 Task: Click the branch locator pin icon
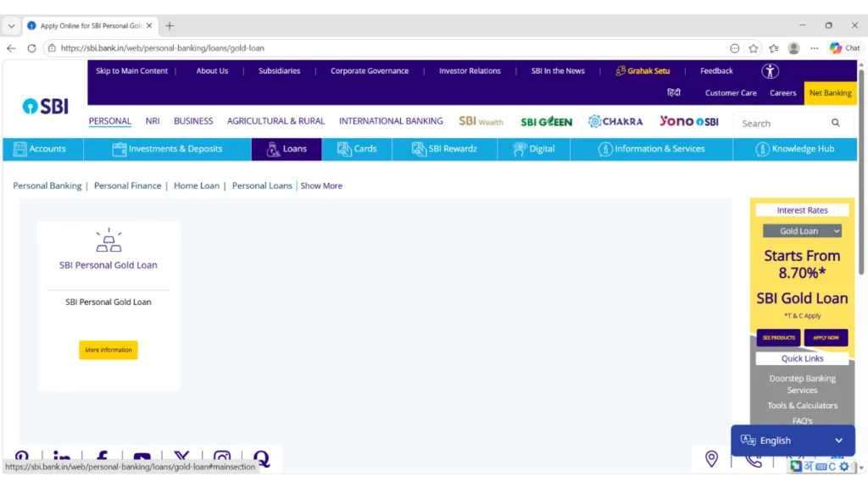(x=711, y=458)
